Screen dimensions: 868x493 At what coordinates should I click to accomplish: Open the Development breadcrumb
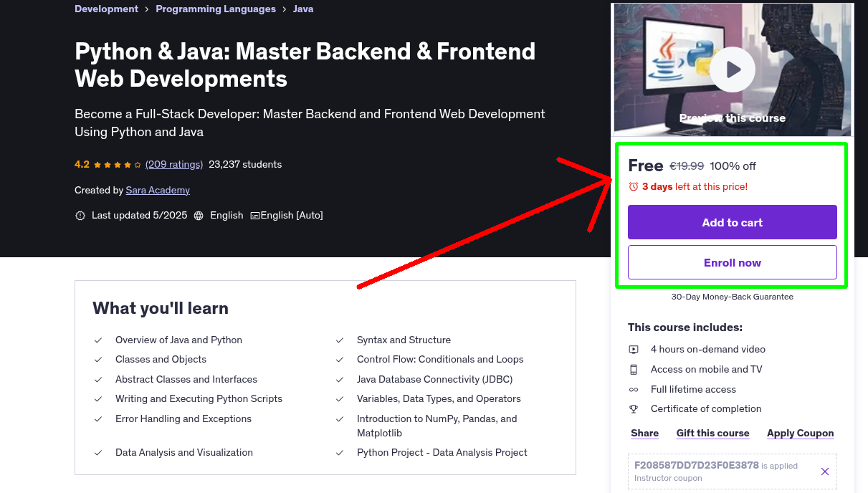tap(106, 9)
